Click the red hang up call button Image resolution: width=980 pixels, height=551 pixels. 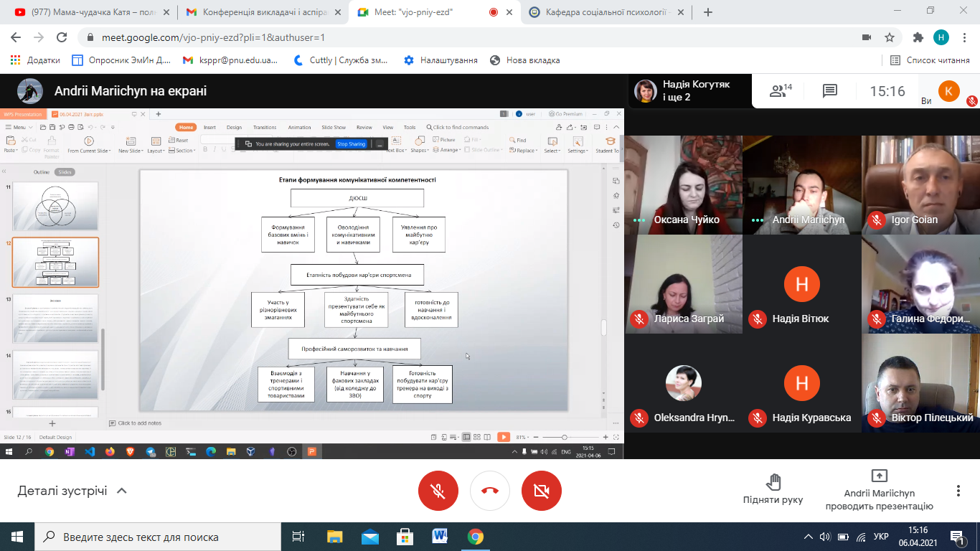[x=490, y=491]
